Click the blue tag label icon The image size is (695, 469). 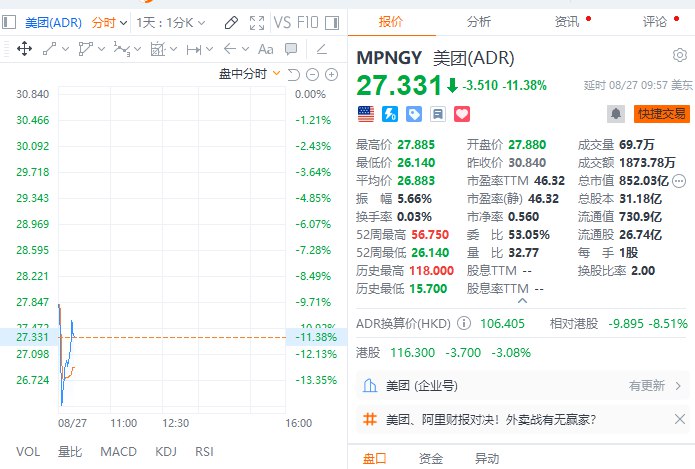pos(414,114)
